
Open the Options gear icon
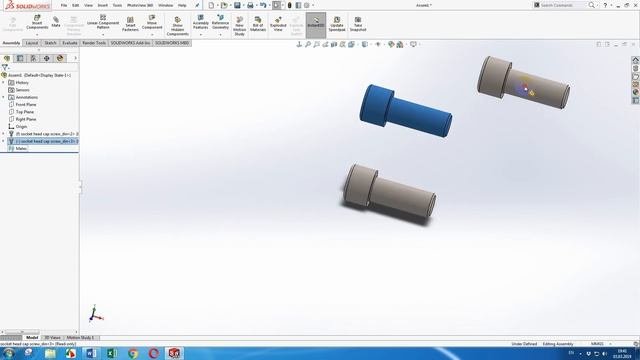tap(307, 5)
